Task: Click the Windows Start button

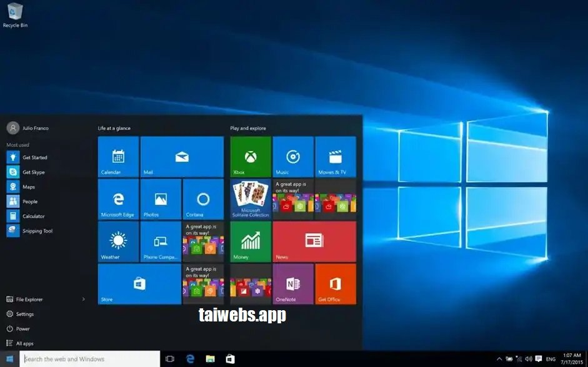Action: pos(10,359)
